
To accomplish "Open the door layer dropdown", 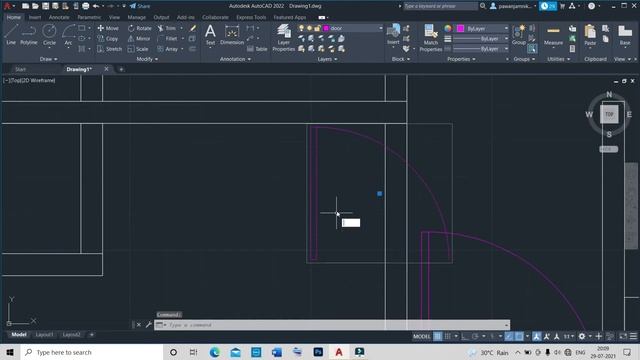I will coord(381,28).
